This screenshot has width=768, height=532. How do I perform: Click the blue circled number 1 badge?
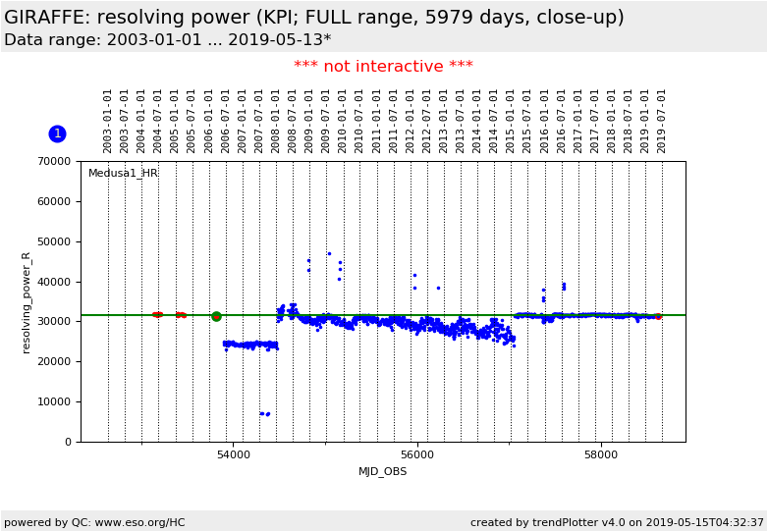point(57,133)
